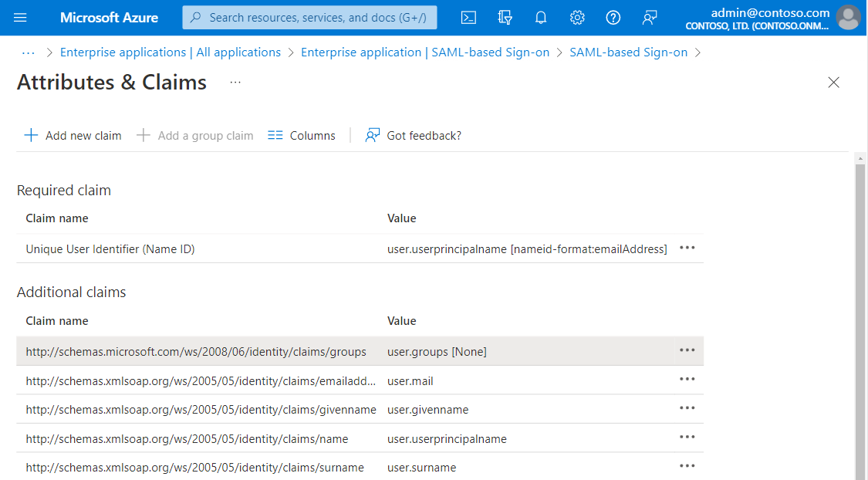The image size is (868, 480).
Task: Open the admin@contoso.com account avatar
Action: pyautogui.click(x=847, y=17)
